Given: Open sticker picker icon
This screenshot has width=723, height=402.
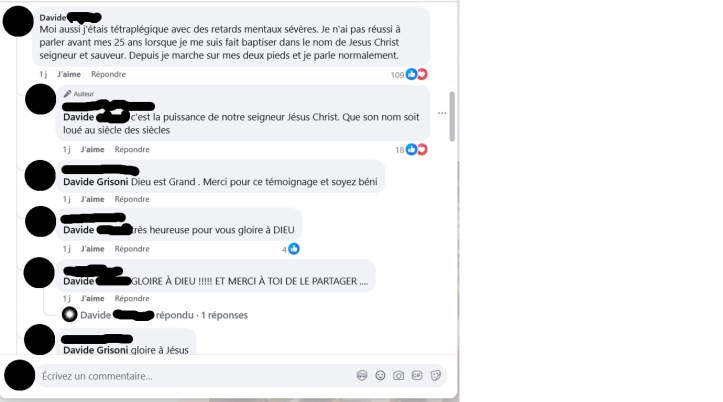Looking at the screenshot, I should point(436,376).
